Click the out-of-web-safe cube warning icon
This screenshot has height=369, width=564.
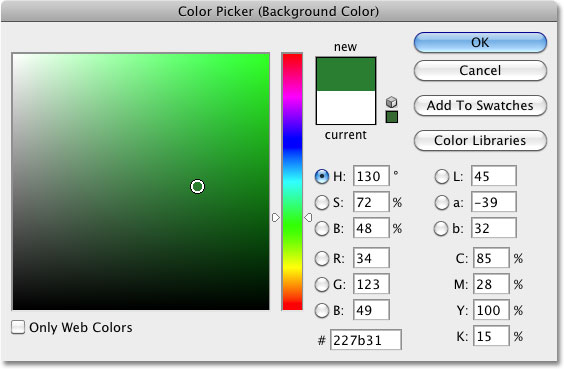tap(391, 102)
